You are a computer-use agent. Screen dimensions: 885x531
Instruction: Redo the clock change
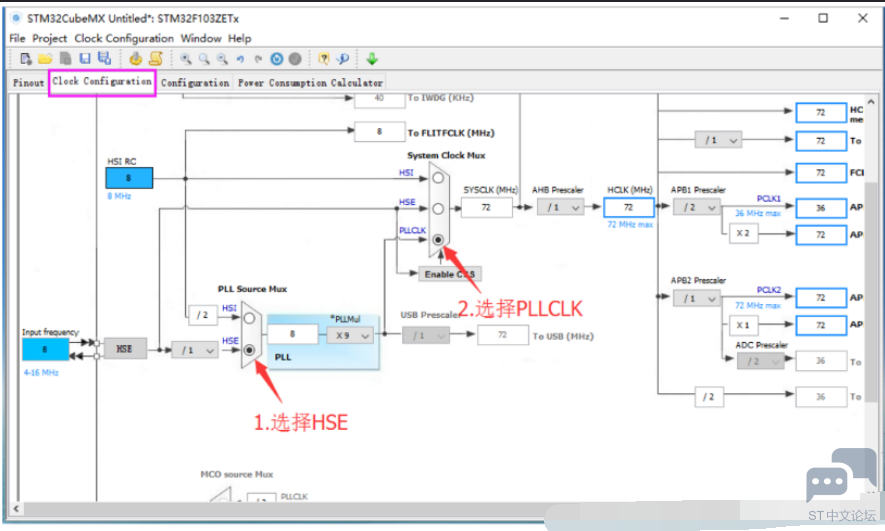(259, 59)
